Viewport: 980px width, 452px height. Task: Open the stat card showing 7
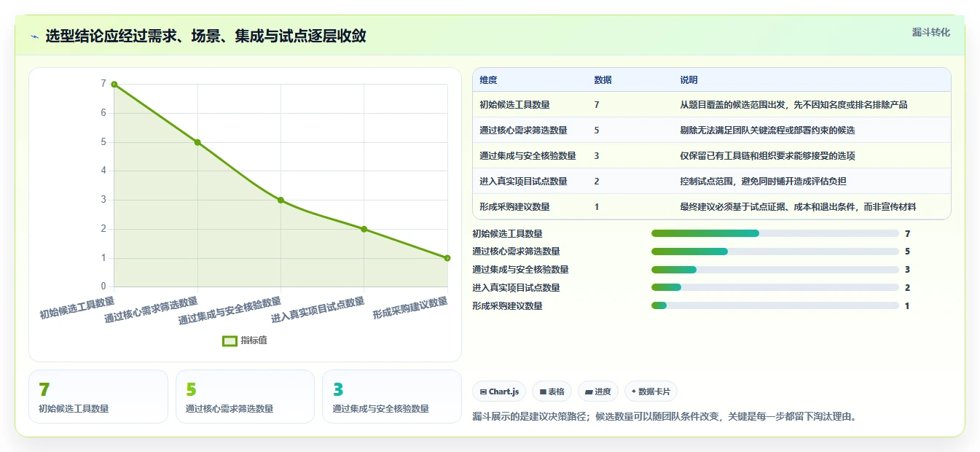coord(98,397)
